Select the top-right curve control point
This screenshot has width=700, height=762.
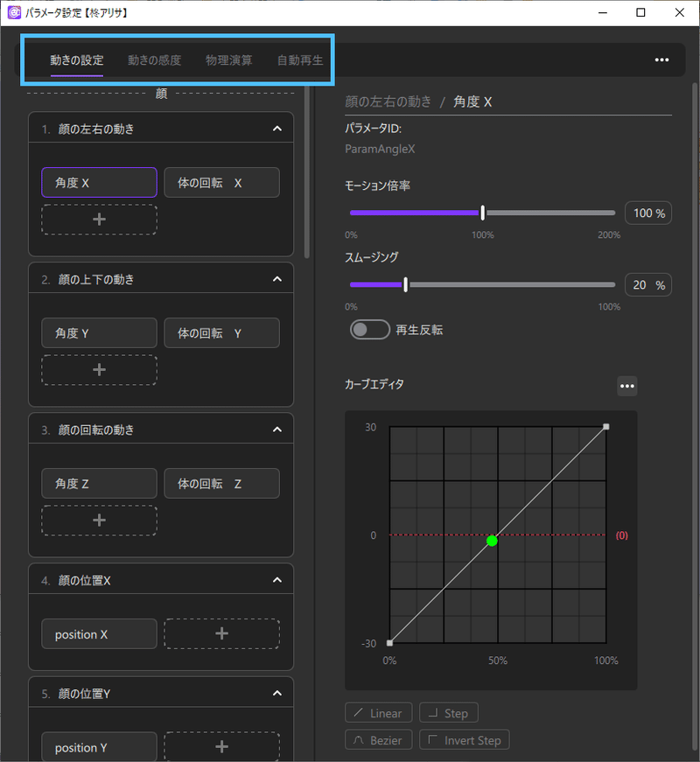606,427
